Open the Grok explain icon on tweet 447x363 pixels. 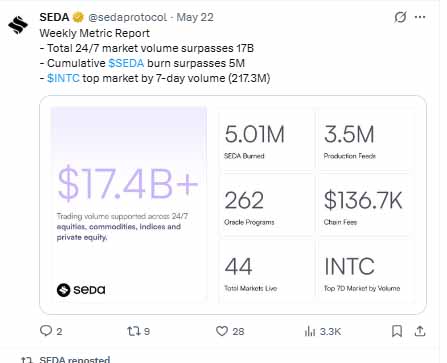coord(400,17)
